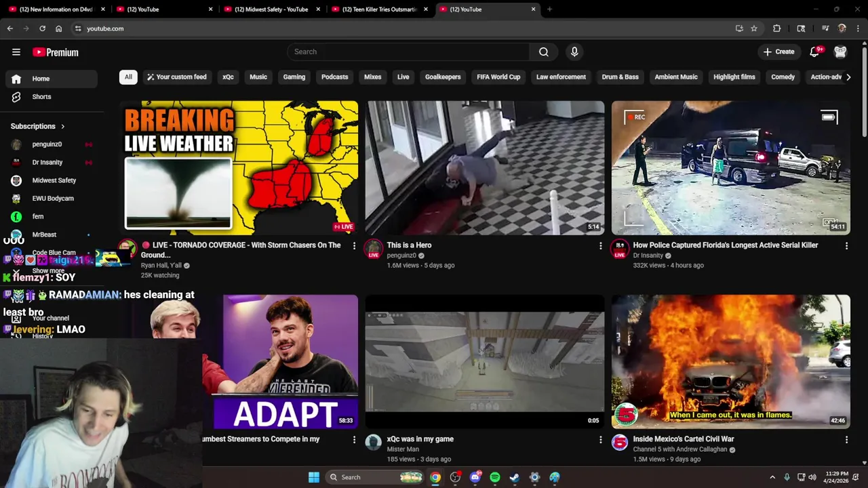Click the YouTube Premium logo
The image size is (868, 488).
[x=56, y=52]
